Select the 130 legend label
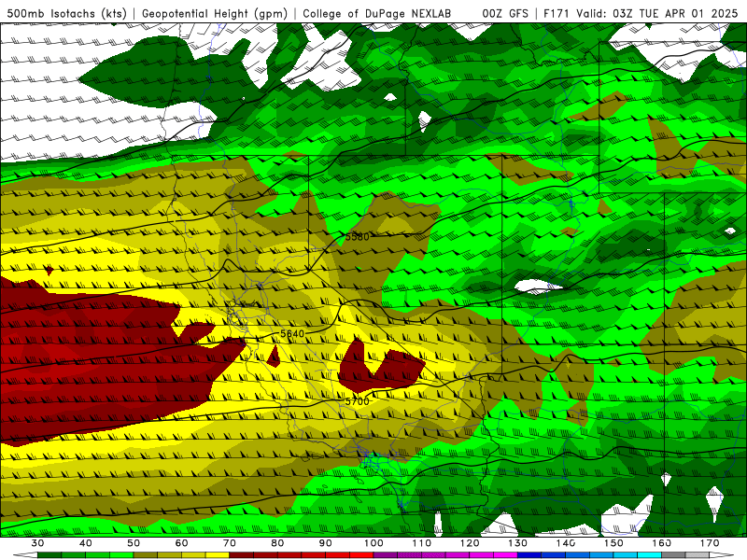Screen dimensions: 747x560 [x=518, y=543]
